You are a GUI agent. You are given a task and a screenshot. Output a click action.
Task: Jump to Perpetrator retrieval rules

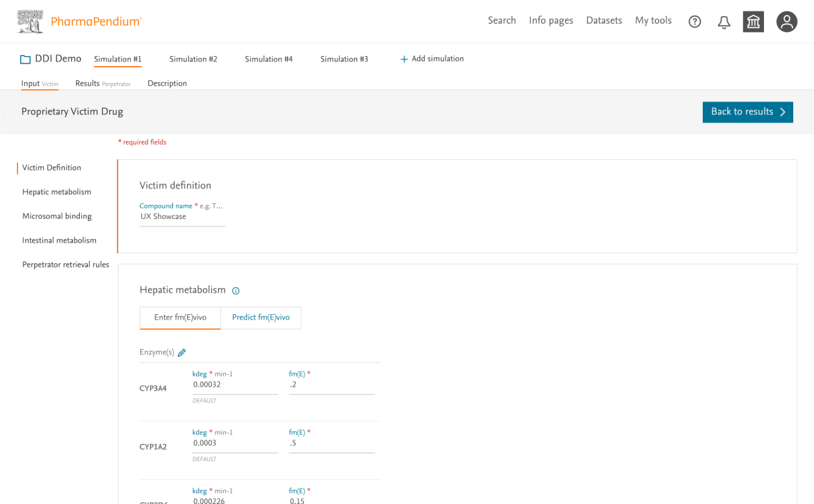(66, 264)
